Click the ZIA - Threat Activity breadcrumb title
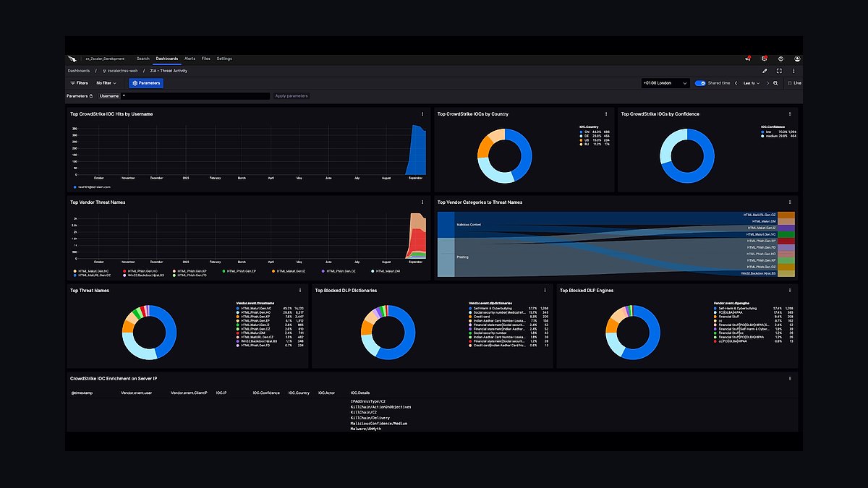868x488 pixels. [x=169, y=71]
